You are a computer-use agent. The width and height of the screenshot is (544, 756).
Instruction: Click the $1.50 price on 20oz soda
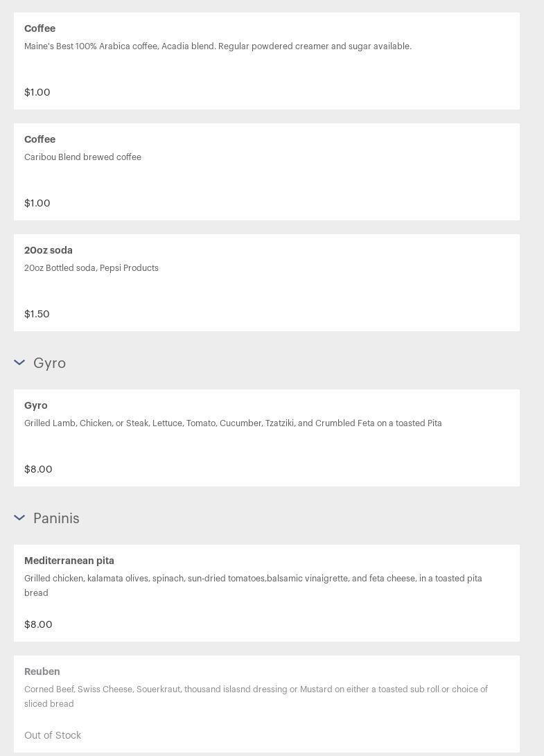(37, 314)
